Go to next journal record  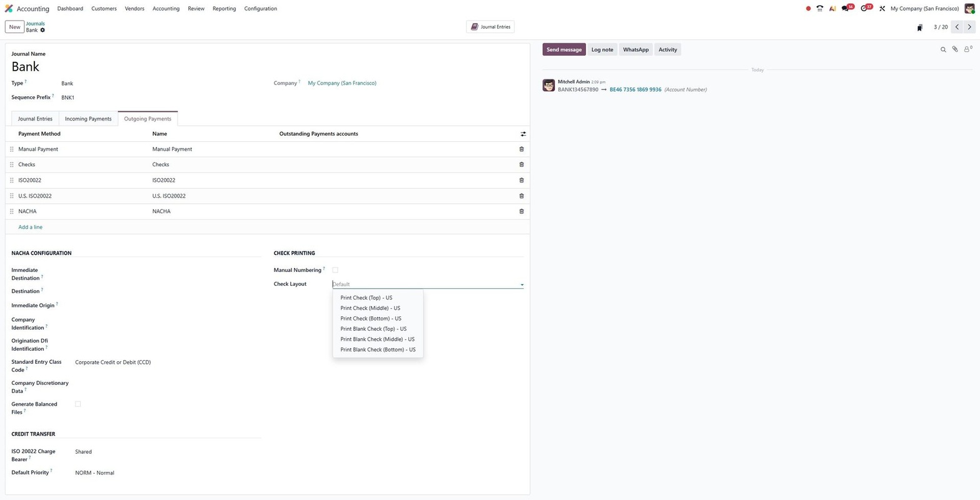[x=969, y=27]
